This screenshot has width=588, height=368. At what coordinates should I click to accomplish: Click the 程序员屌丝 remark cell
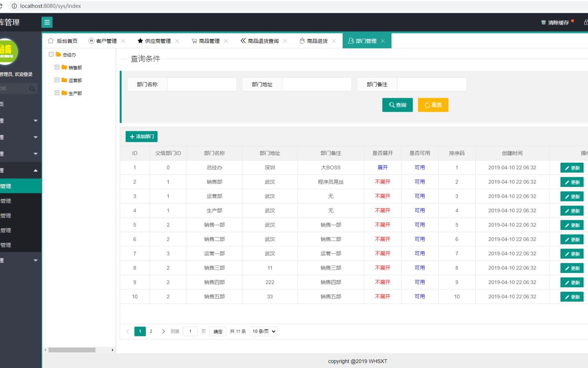coord(331,182)
